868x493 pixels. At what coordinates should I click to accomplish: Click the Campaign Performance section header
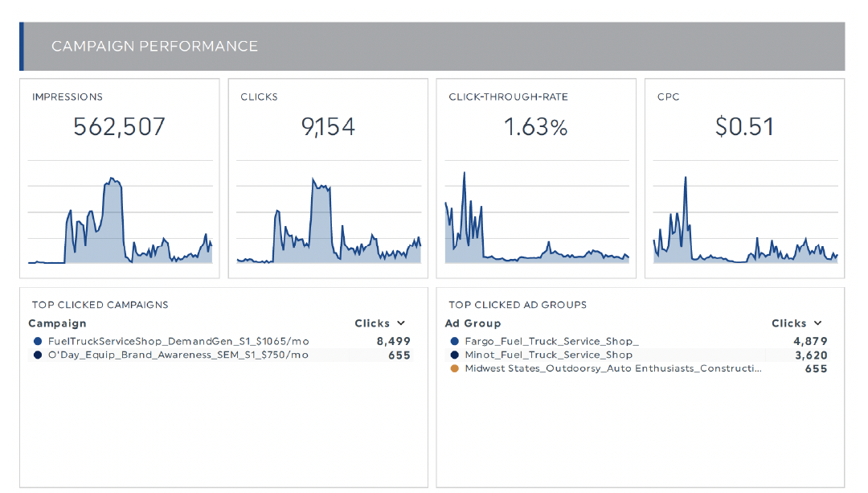(154, 47)
